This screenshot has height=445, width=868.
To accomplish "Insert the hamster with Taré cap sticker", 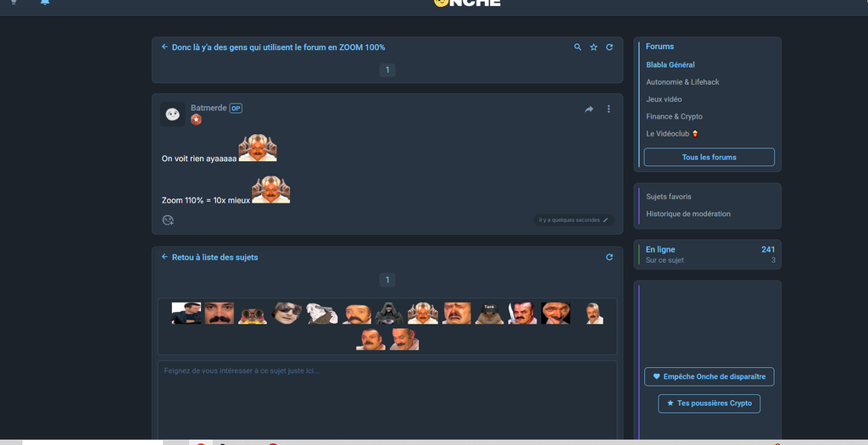I will pyautogui.click(x=489, y=314).
